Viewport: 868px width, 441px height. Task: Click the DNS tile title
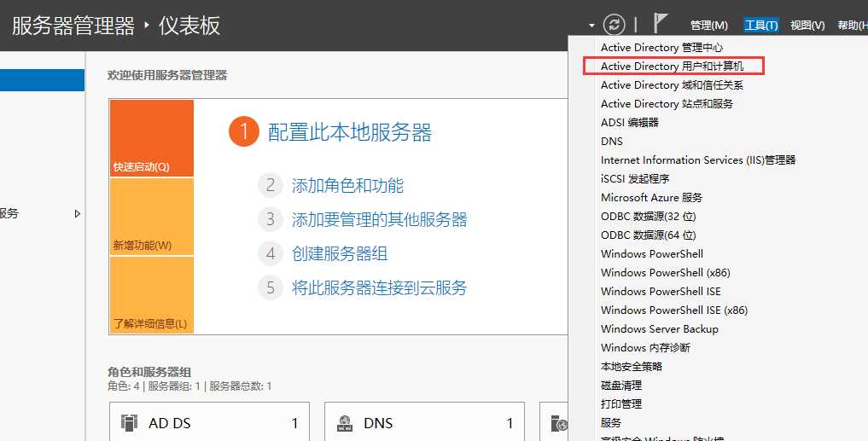(x=378, y=423)
